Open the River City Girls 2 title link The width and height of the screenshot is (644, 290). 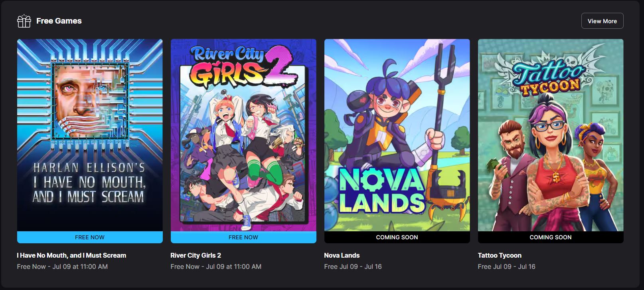[196, 255]
